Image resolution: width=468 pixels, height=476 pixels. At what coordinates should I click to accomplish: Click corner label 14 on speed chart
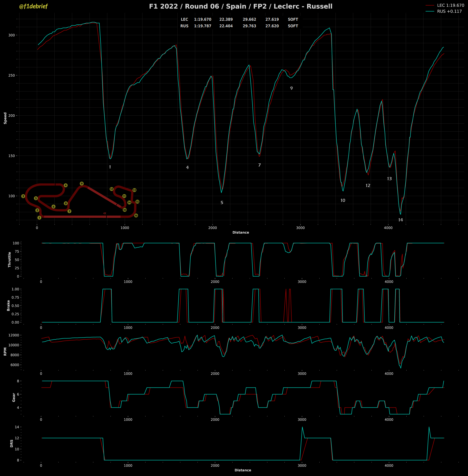point(400,220)
